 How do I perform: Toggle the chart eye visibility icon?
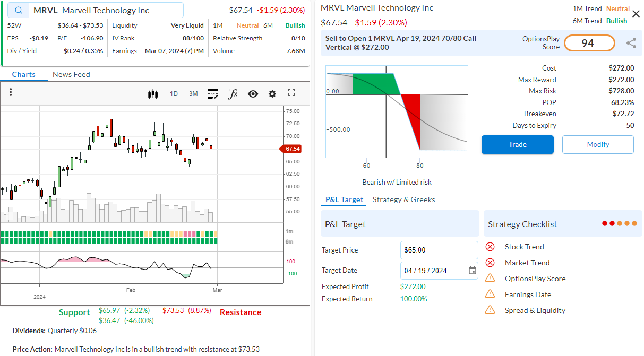(253, 94)
